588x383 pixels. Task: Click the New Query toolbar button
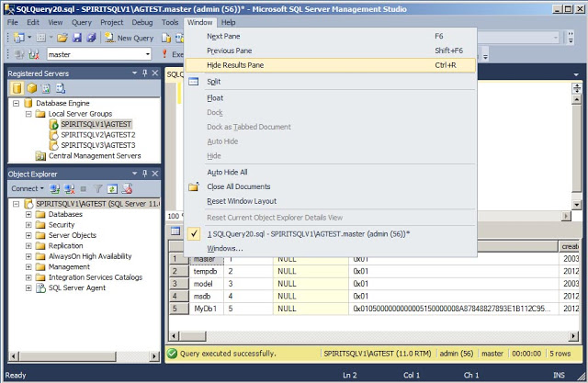coord(130,38)
